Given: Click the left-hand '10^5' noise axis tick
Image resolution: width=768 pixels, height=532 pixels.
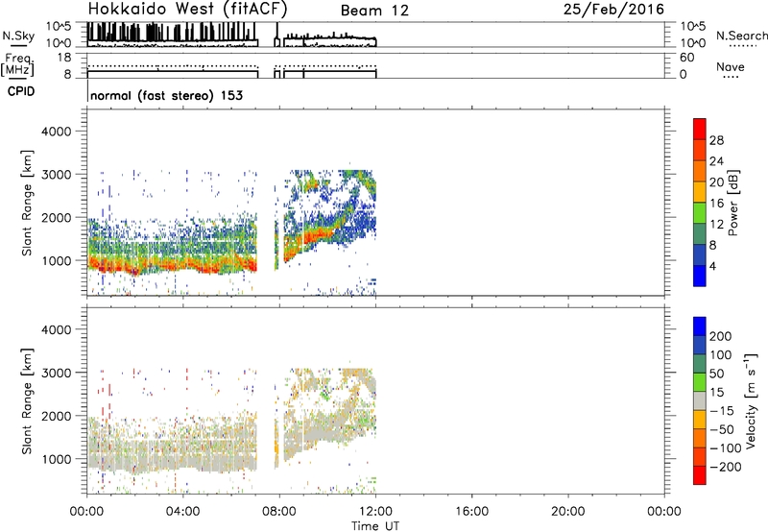Looking at the screenshot, I should pyautogui.click(x=59, y=27).
